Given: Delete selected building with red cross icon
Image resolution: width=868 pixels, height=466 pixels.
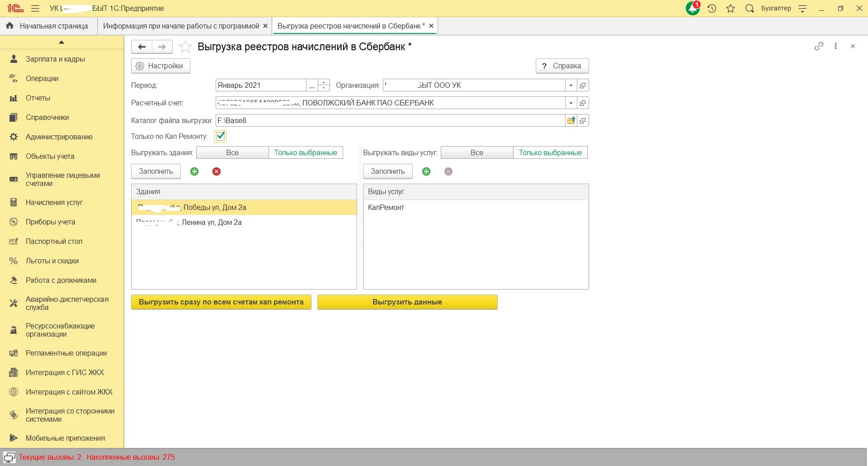Looking at the screenshot, I should point(217,171).
